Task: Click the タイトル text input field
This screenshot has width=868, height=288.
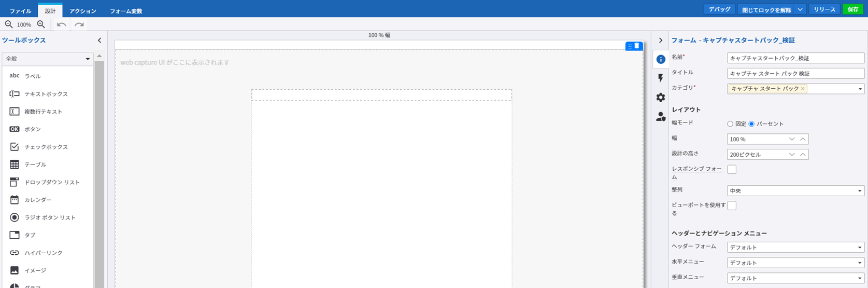Action: tap(795, 74)
